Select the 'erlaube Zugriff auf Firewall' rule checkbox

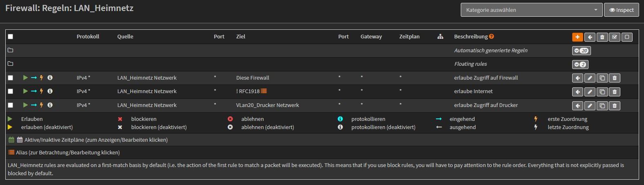coord(11,78)
